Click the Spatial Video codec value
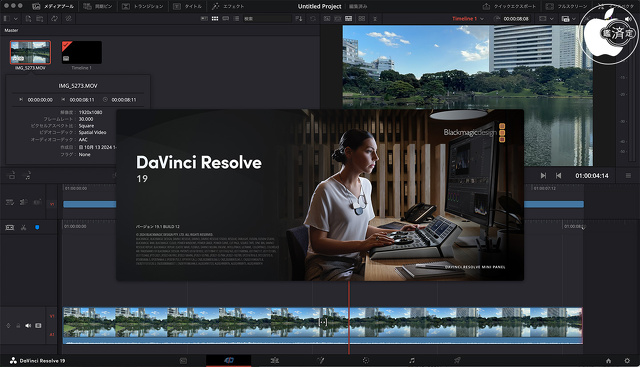 tap(92, 132)
